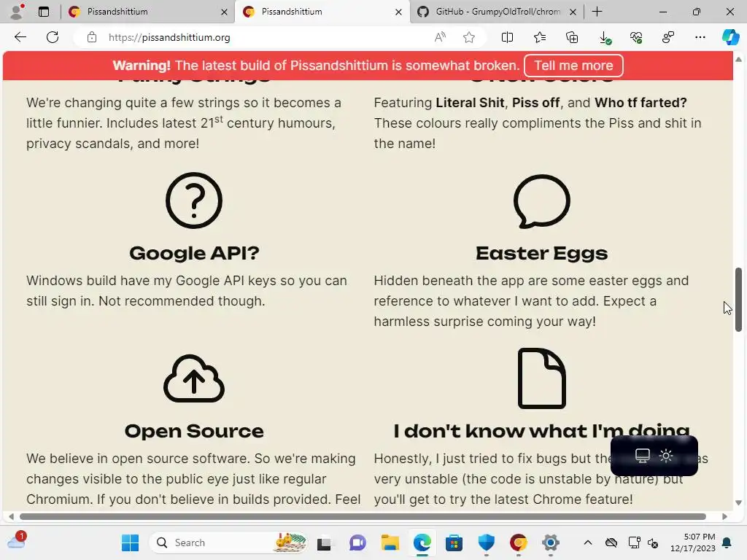Open Copilot sidebar

[x=730, y=37]
